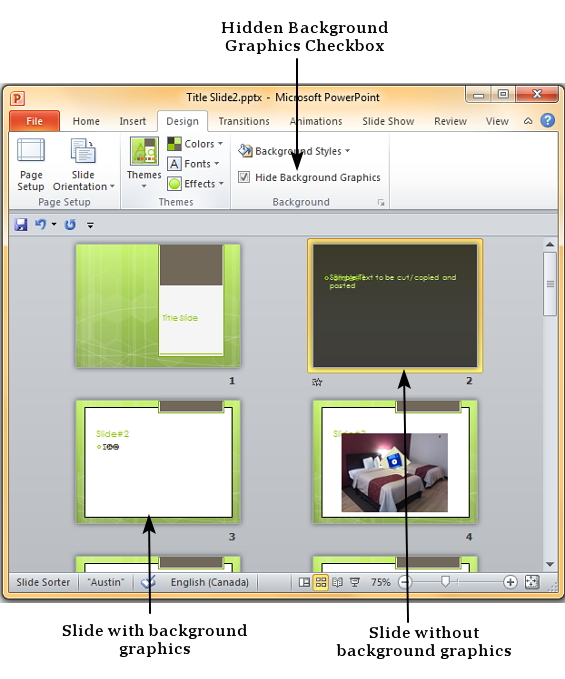Image resolution: width=565 pixels, height=679 pixels.
Task: Select slide 1 Title Slide thumbnail
Action: [x=158, y=306]
